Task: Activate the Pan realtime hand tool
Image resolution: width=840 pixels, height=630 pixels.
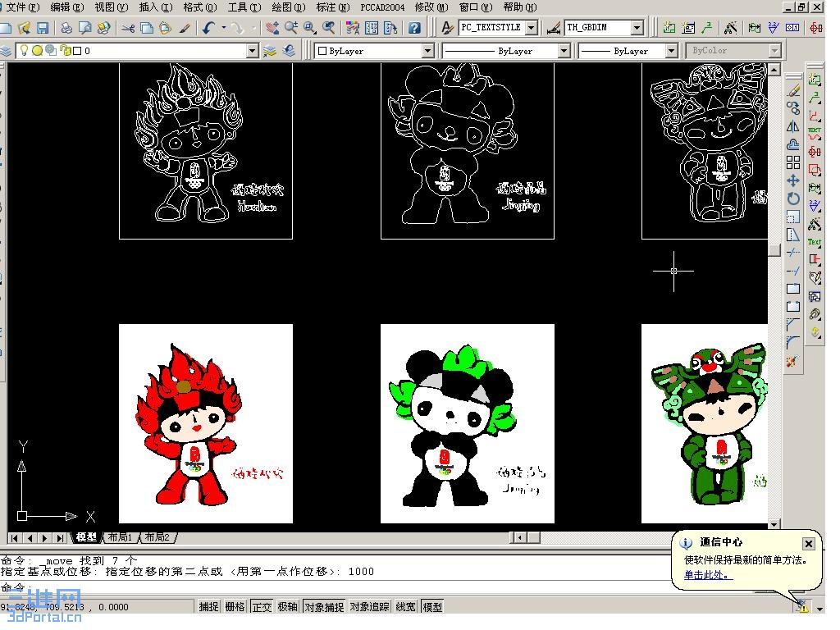Action: (x=272, y=27)
